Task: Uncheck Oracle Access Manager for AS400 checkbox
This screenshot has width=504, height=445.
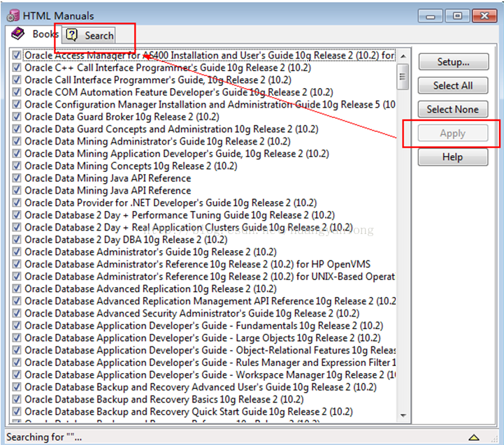Action: click(x=16, y=55)
